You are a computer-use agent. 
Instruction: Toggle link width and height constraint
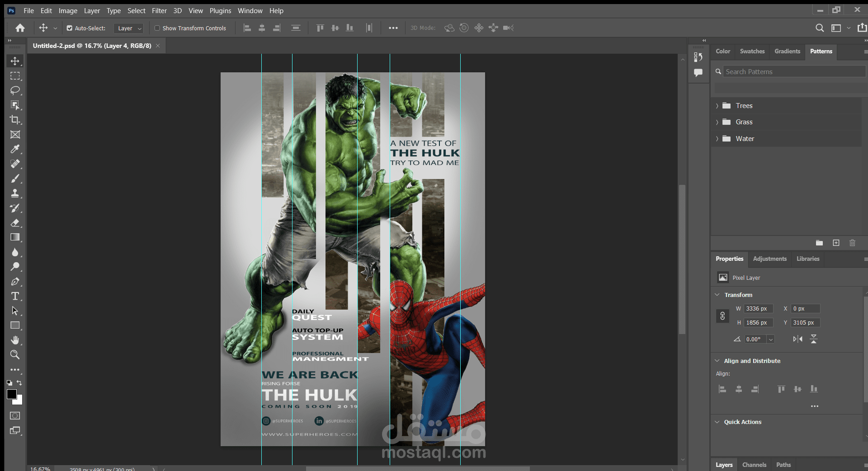tap(722, 316)
